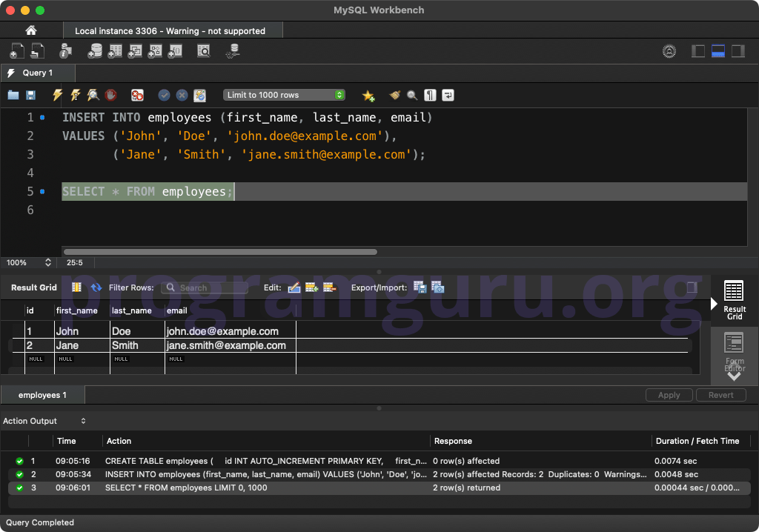Image resolution: width=759 pixels, height=532 pixels.
Task: Collapse the result side panel arrow
Action: point(714,304)
